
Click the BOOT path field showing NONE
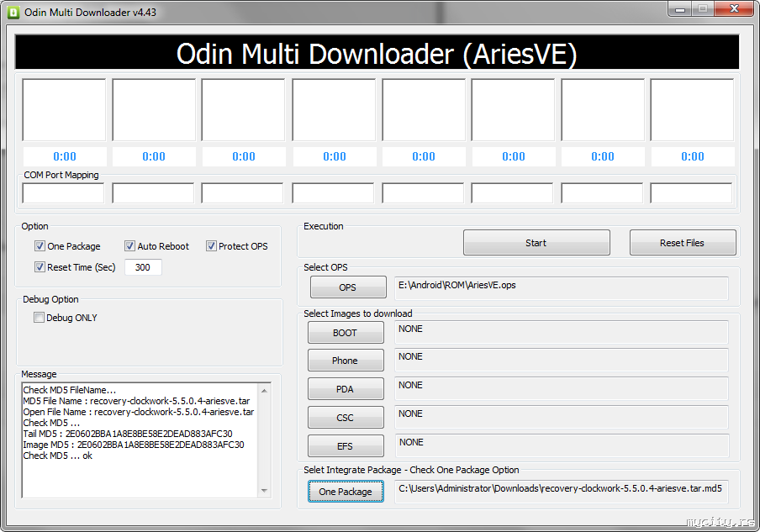562,332
